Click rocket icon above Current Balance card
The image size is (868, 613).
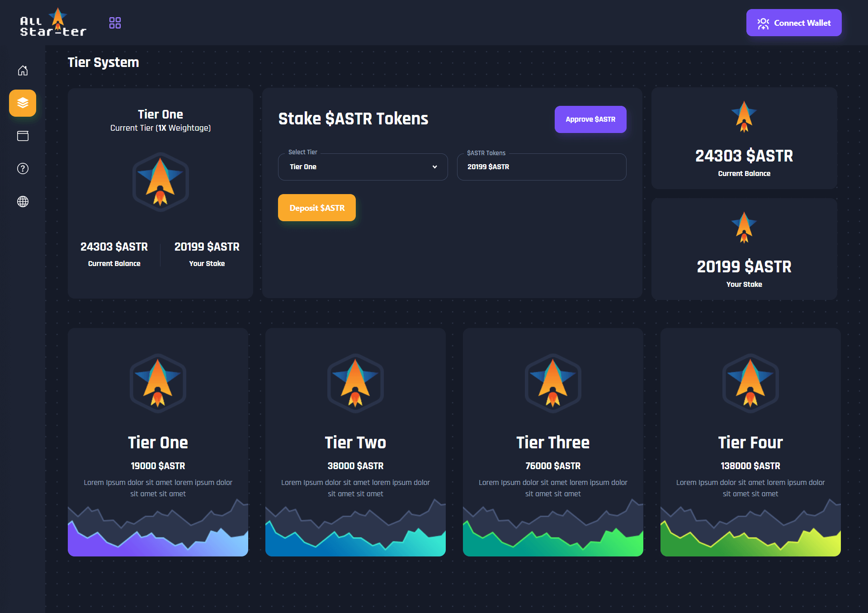point(744,116)
